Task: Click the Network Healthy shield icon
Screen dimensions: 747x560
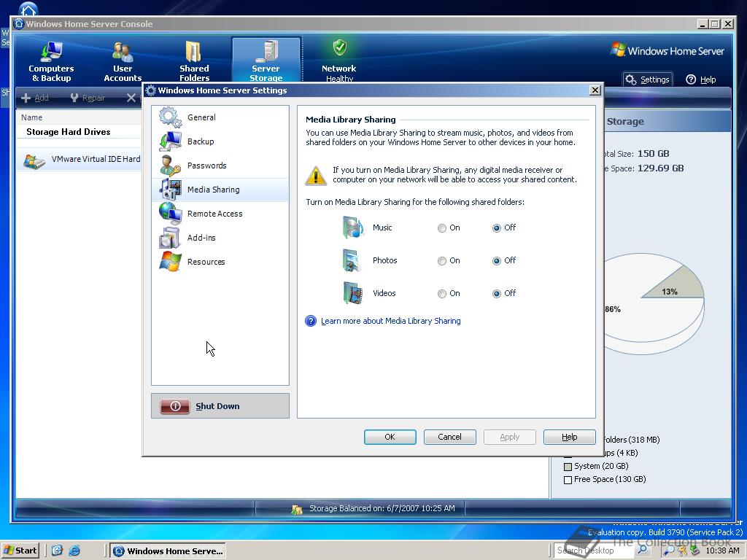Action: 339,47
